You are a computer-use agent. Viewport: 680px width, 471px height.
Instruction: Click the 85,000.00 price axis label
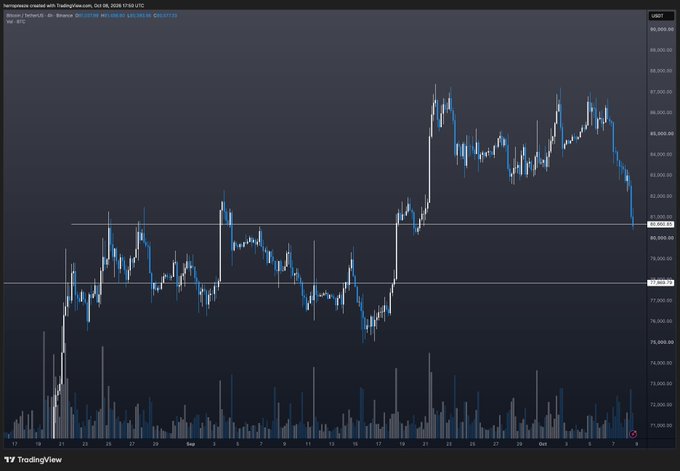661,134
